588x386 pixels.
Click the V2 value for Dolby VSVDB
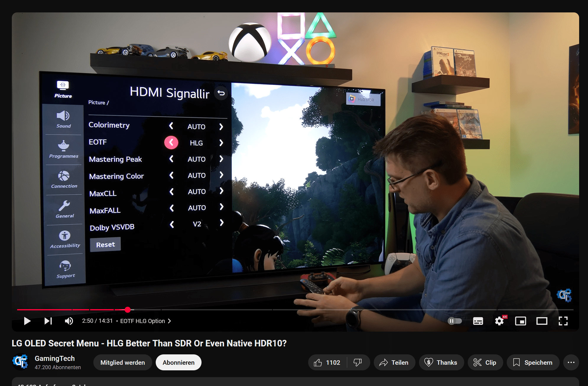coord(197,224)
